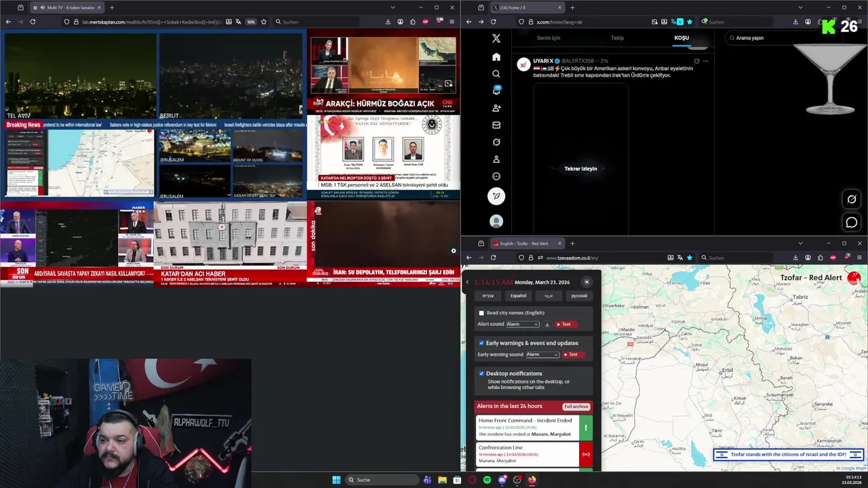Screen dimensions: 868x488
Task: Open Windows Start menu
Action: (x=336, y=480)
